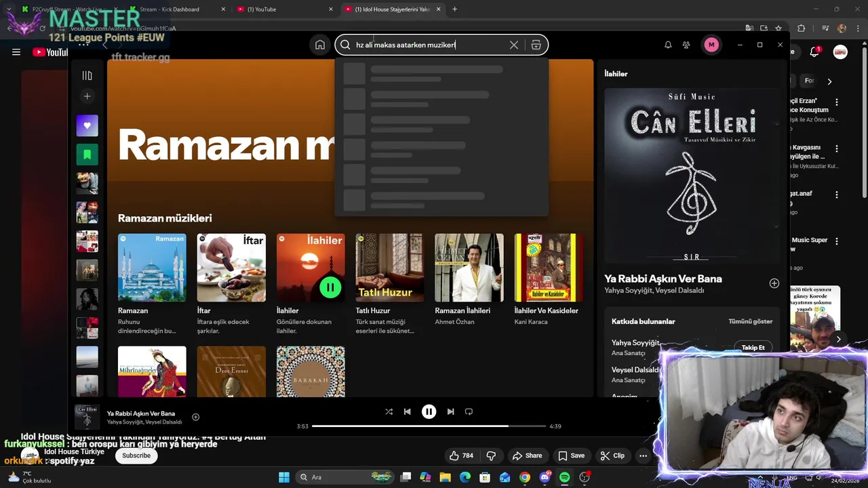Close the Idol House browser tab
The image size is (868, 488).
click(438, 9)
